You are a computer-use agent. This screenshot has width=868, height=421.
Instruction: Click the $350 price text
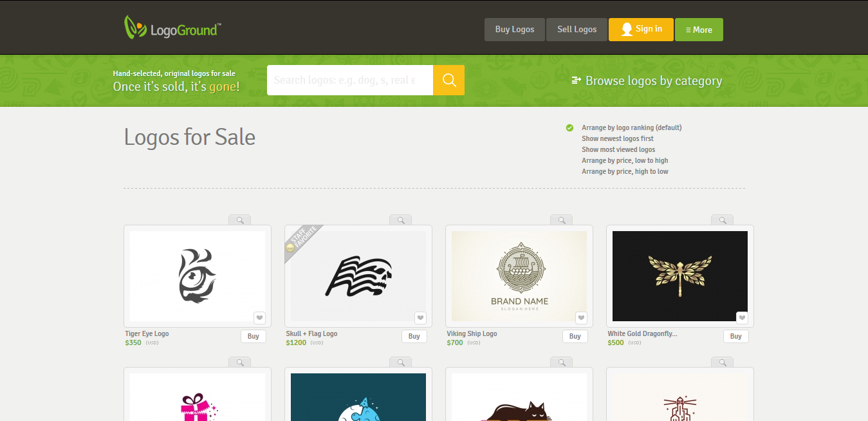tap(133, 343)
